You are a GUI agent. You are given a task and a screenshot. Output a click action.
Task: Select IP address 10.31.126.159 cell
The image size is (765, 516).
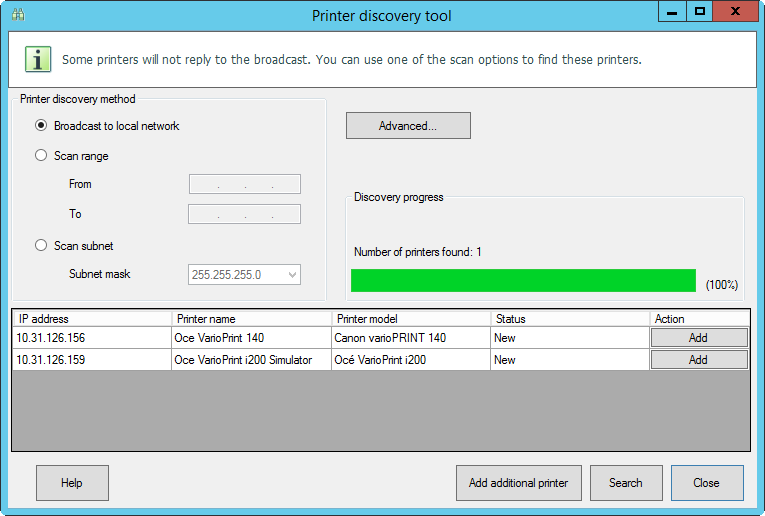pos(92,360)
